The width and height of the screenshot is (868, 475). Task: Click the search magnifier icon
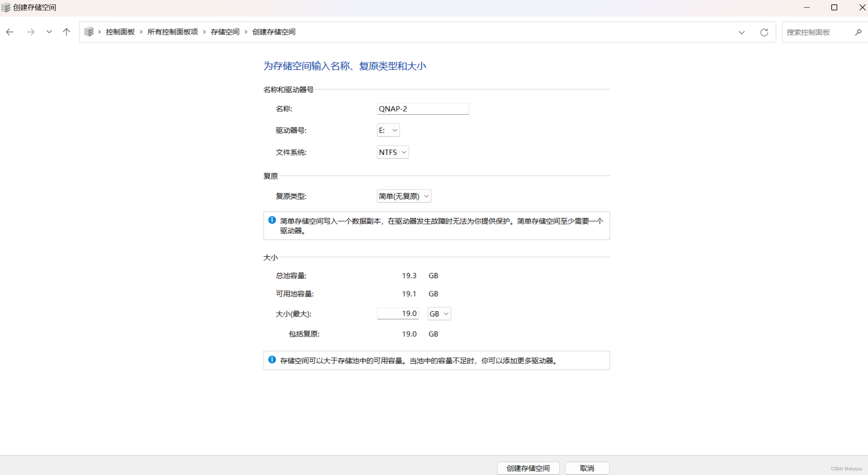858,32
